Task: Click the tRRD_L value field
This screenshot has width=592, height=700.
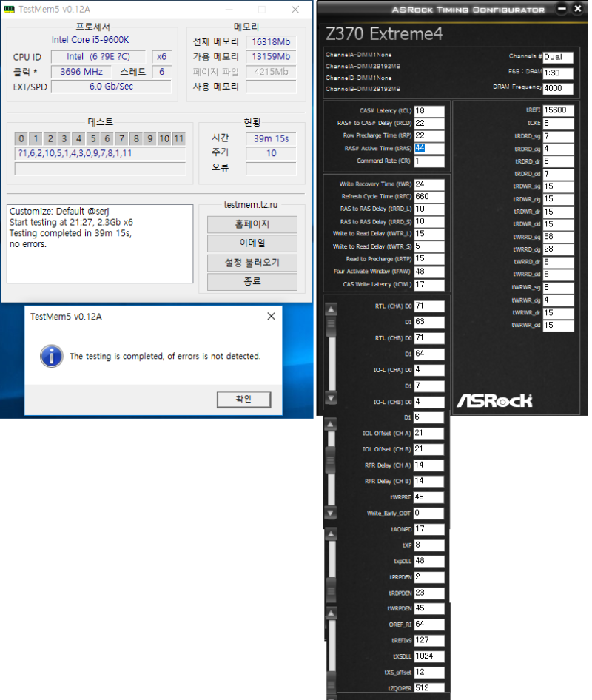Action: click(429, 209)
